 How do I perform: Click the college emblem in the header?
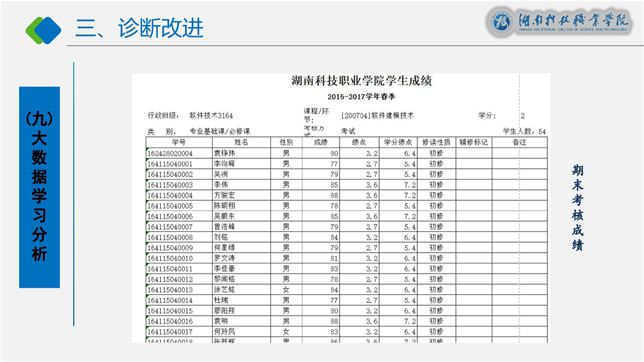(502, 22)
